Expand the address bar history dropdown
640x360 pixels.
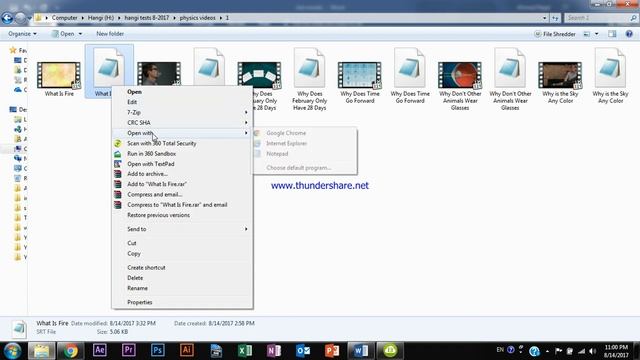pyautogui.click(x=544, y=18)
